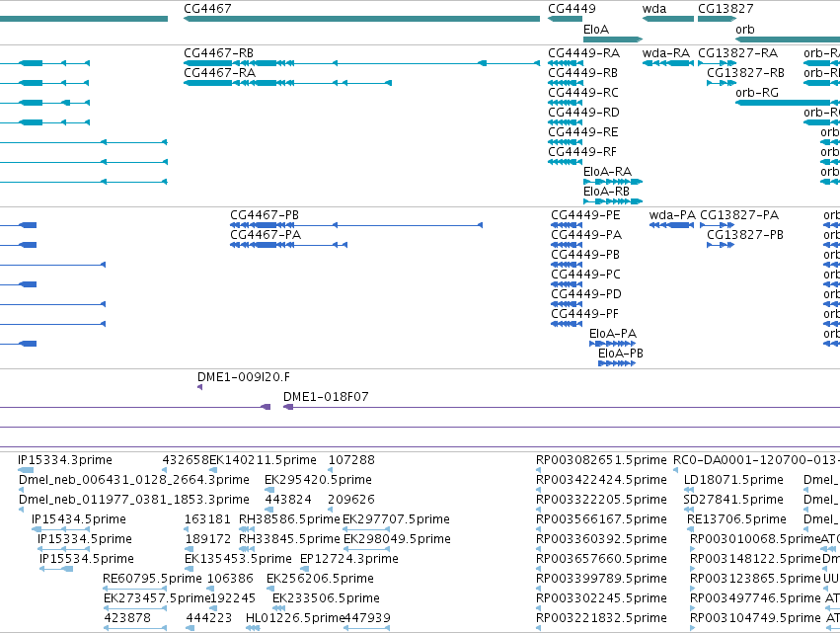The height and width of the screenshot is (633, 840).
Task: Select the EK298049.5prime EST label
Action: pyautogui.click(x=397, y=540)
